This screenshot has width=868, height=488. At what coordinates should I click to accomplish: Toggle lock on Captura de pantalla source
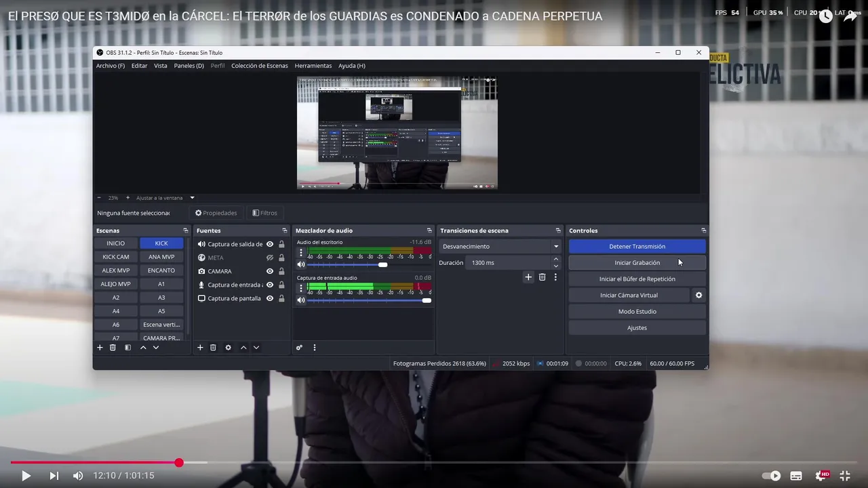click(x=281, y=298)
